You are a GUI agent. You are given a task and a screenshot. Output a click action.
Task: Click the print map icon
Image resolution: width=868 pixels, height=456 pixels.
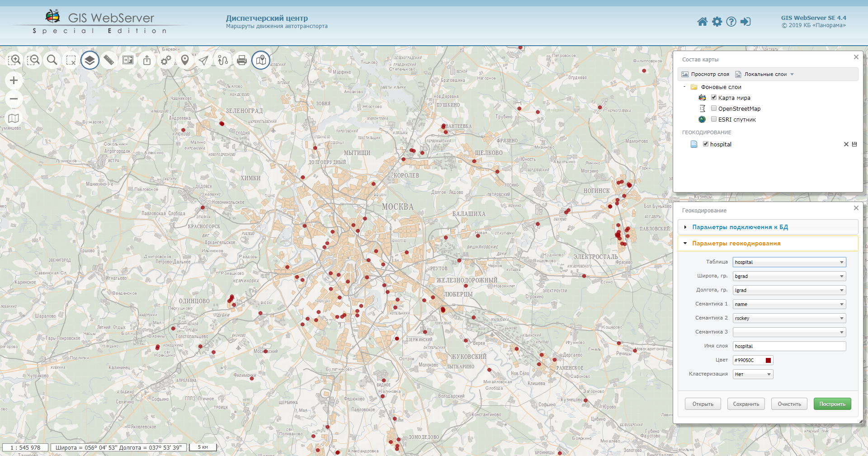coord(242,60)
